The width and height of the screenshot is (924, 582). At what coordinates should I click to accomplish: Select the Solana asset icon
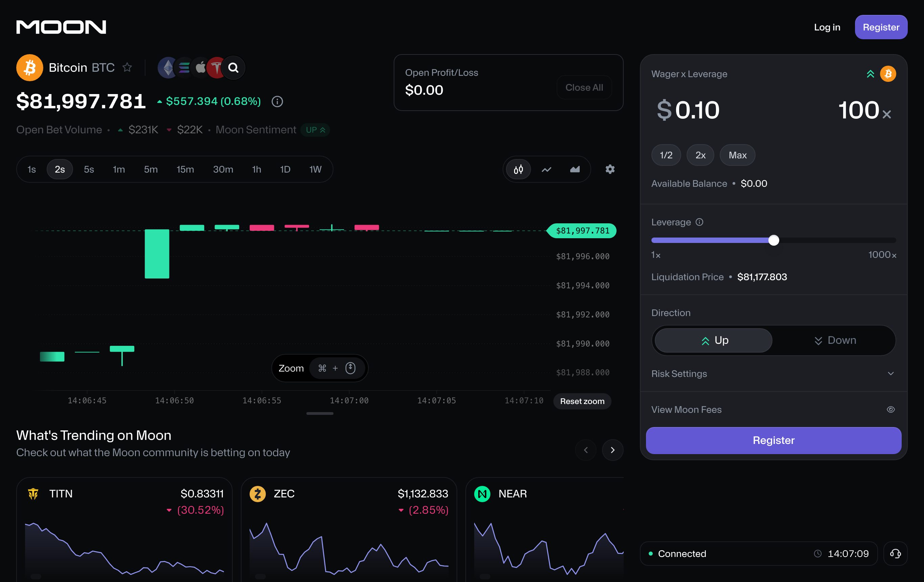click(184, 68)
